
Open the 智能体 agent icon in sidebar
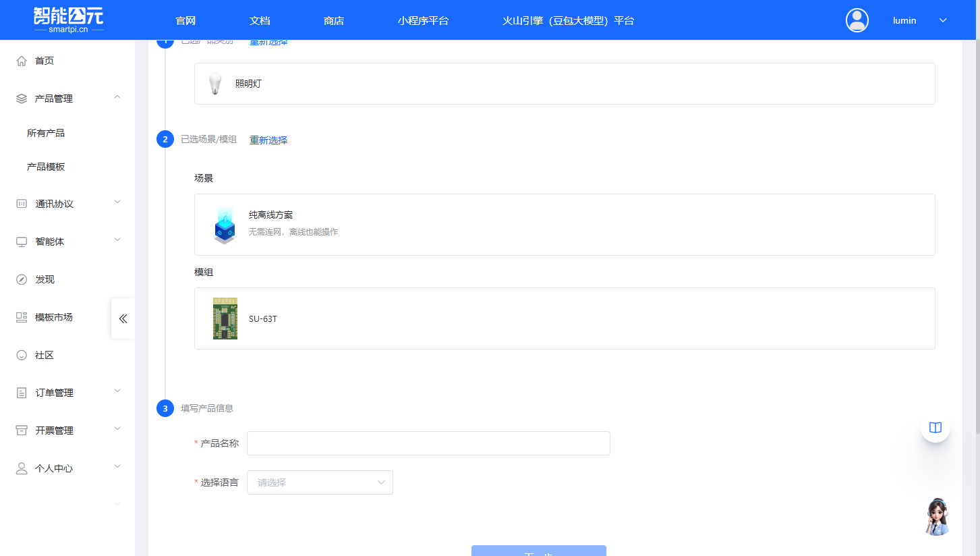[21, 241]
